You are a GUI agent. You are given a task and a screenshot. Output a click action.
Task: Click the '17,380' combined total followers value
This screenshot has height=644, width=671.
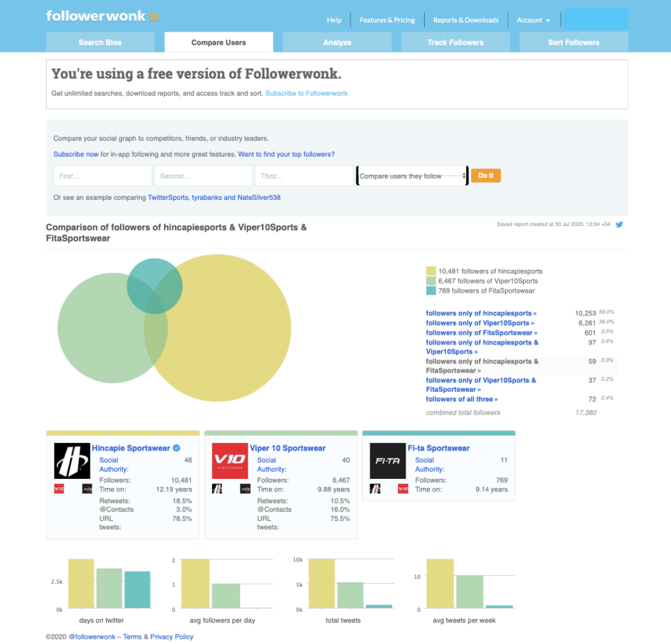[x=586, y=413]
